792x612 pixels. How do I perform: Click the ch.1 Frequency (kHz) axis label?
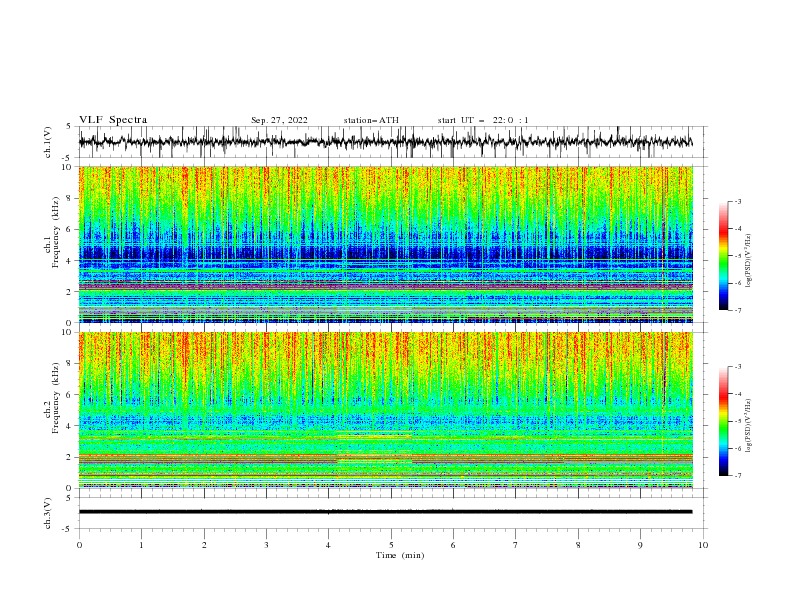[52, 233]
